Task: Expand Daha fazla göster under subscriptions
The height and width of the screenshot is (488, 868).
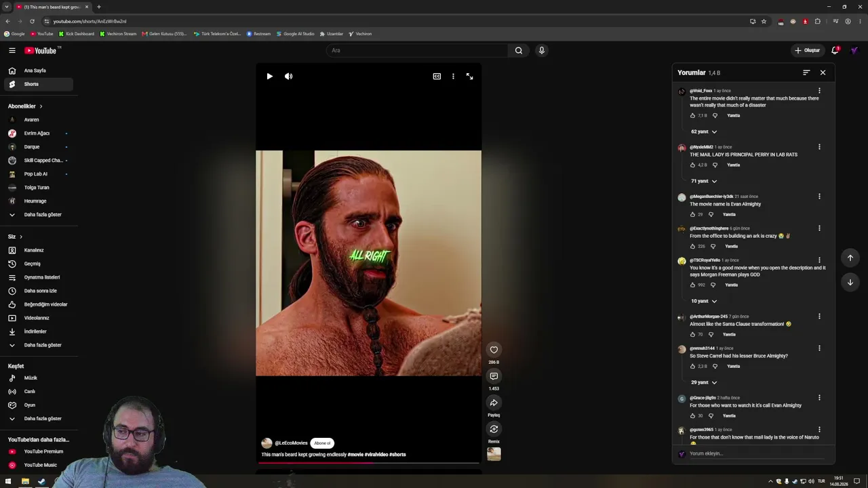Action: [40, 215]
